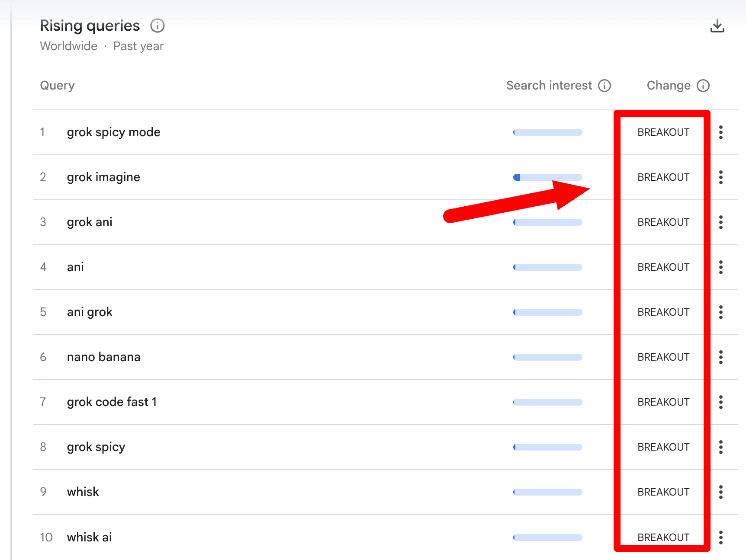Image resolution: width=746 pixels, height=560 pixels.
Task: Click BREAKOUT value for nano banana
Action: pyautogui.click(x=663, y=357)
